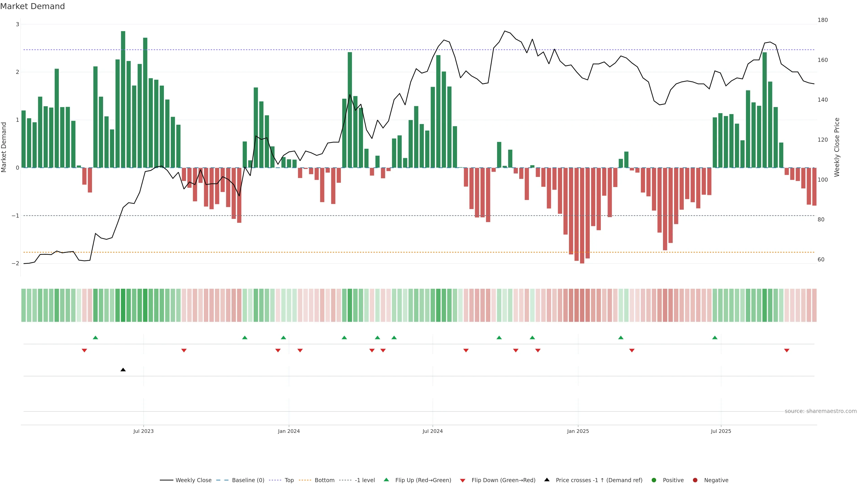Click the Jan 2025 x-axis label
868x488 pixels.
click(578, 431)
